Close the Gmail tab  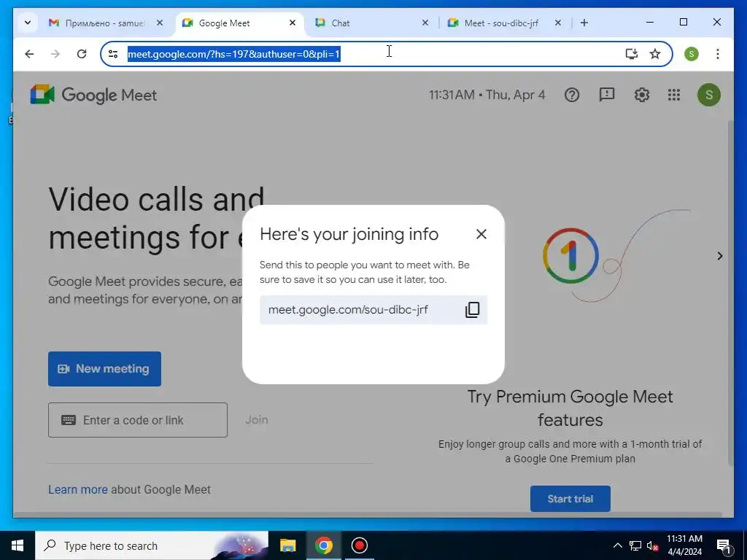tap(160, 23)
